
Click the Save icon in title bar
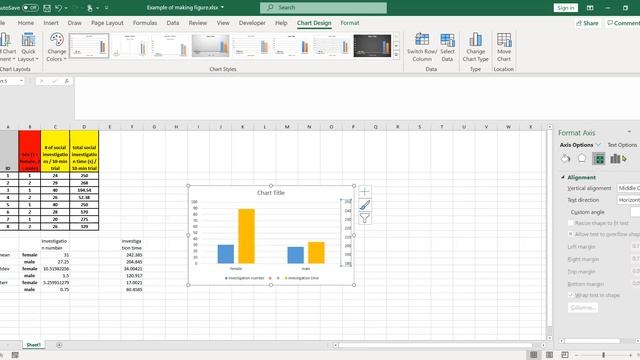click(x=47, y=8)
